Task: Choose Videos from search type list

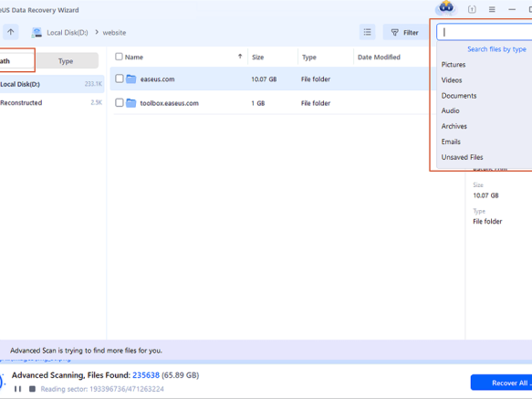Action: (452, 80)
